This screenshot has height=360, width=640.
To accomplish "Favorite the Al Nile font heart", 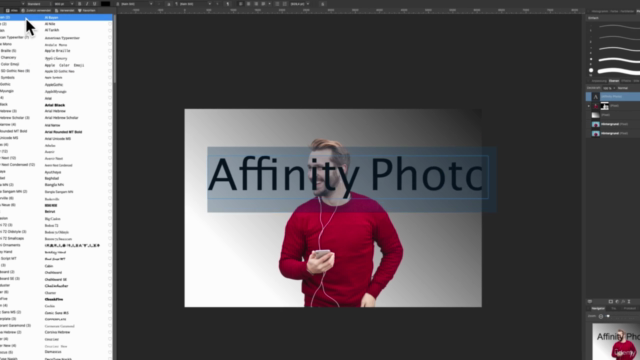I will tap(109, 24).
